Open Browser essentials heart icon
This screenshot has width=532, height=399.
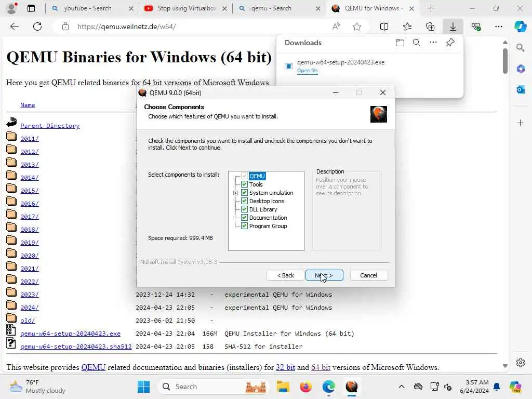[x=476, y=26]
